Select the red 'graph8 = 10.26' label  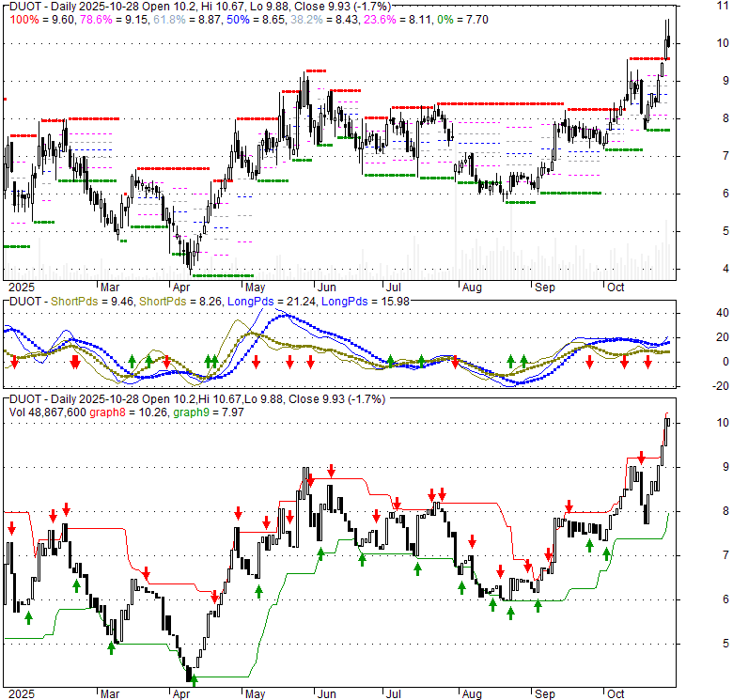coord(128,412)
